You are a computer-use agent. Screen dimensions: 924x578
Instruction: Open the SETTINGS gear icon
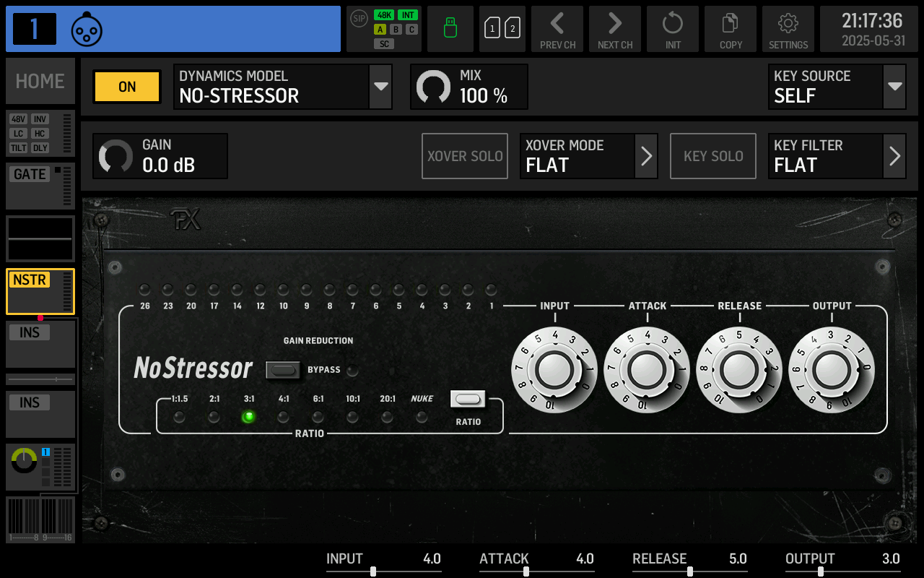point(788,29)
